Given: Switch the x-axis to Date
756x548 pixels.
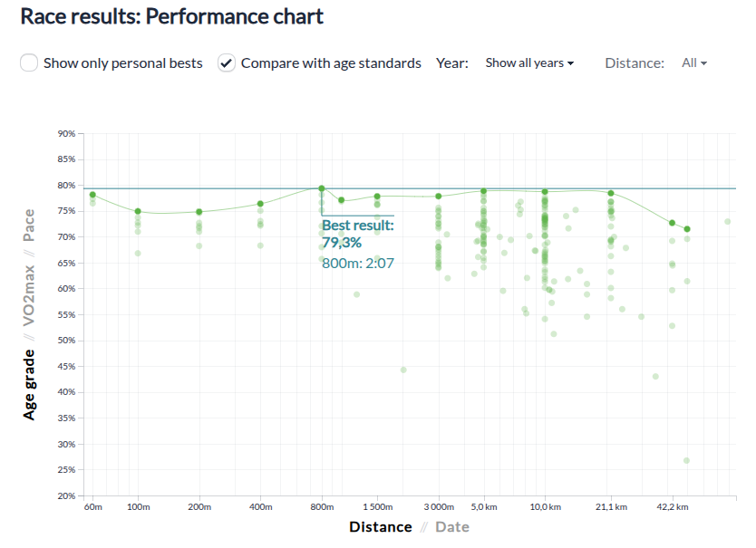Looking at the screenshot, I should [452, 526].
